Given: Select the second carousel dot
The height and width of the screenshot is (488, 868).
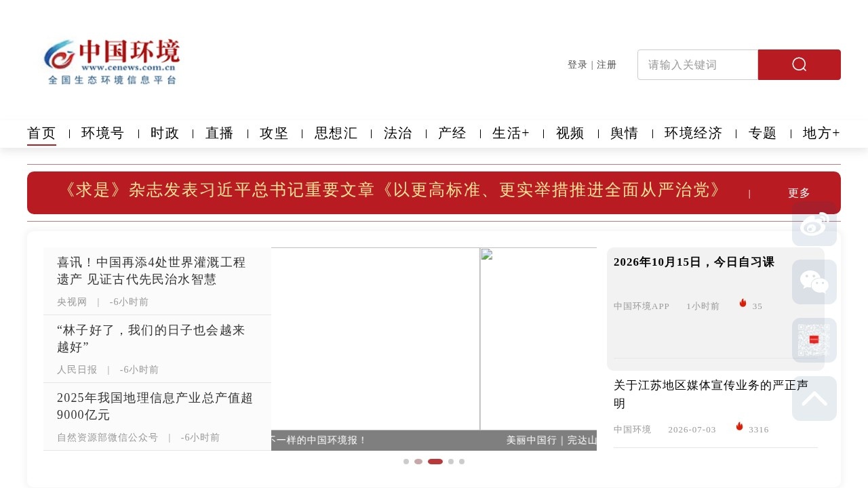Looking at the screenshot, I should point(418,462).
